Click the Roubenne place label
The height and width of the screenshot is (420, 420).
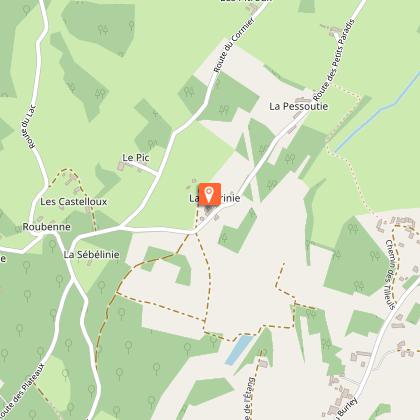tap(47, 227)
